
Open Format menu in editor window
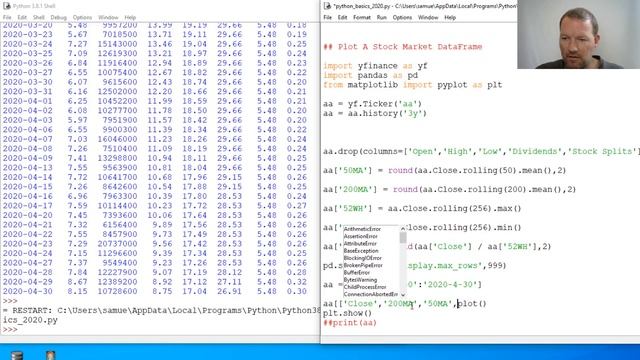(x=362, y=18)
